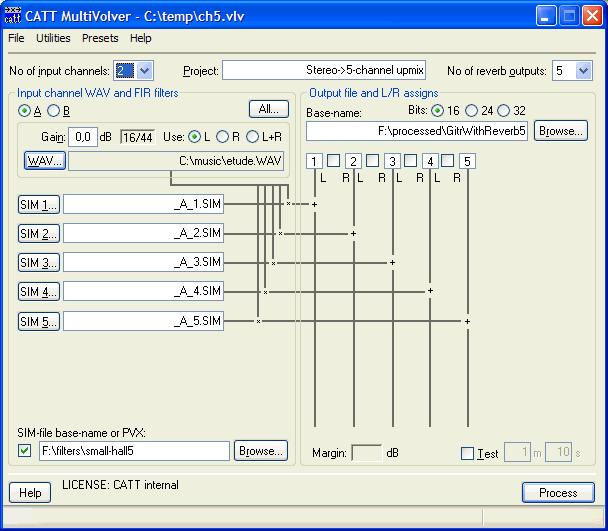608x531 pixels.
Task: Tick the checkbox between outputs 1 and 2
Action: (333, 160)
